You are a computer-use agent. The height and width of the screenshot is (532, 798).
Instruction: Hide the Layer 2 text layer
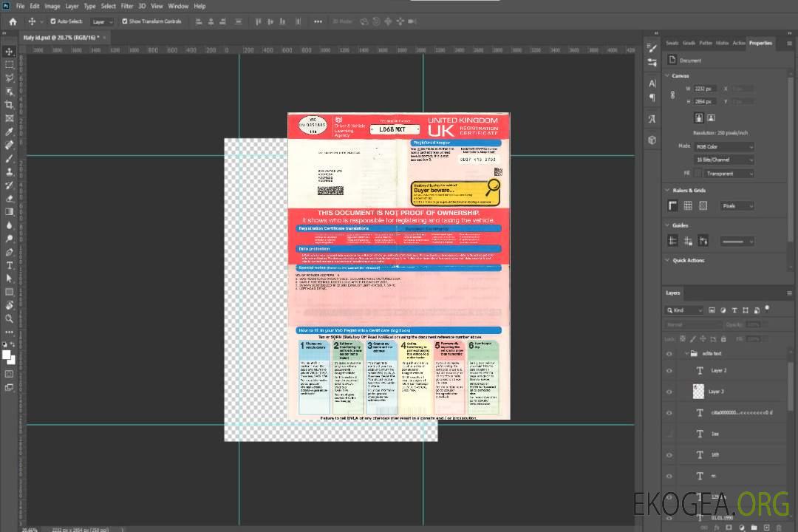click(x=669, y=371)
